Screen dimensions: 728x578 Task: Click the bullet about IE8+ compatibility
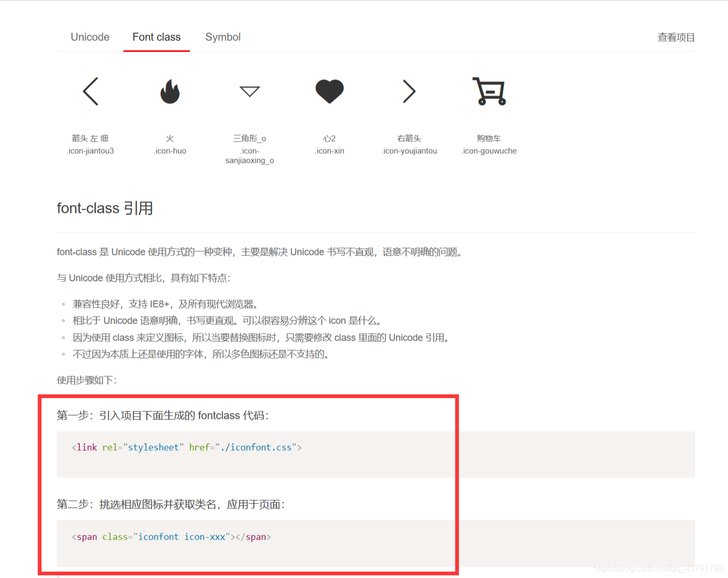coord(165,304)
